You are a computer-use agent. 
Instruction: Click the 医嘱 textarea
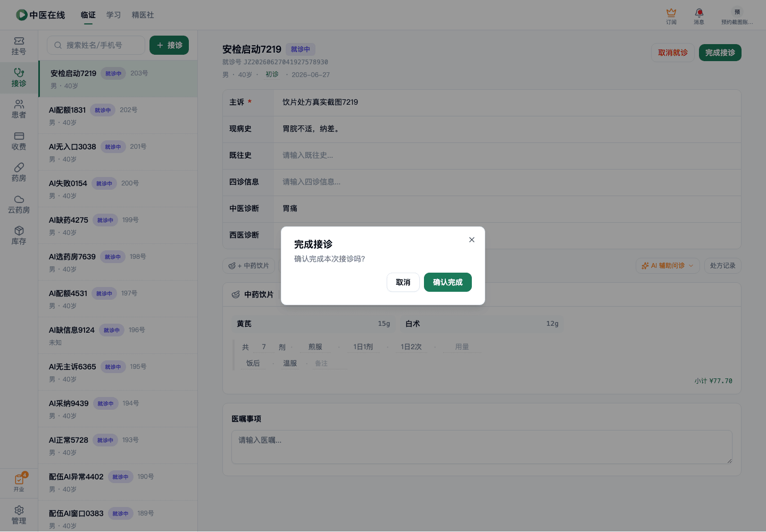[482, 447]
